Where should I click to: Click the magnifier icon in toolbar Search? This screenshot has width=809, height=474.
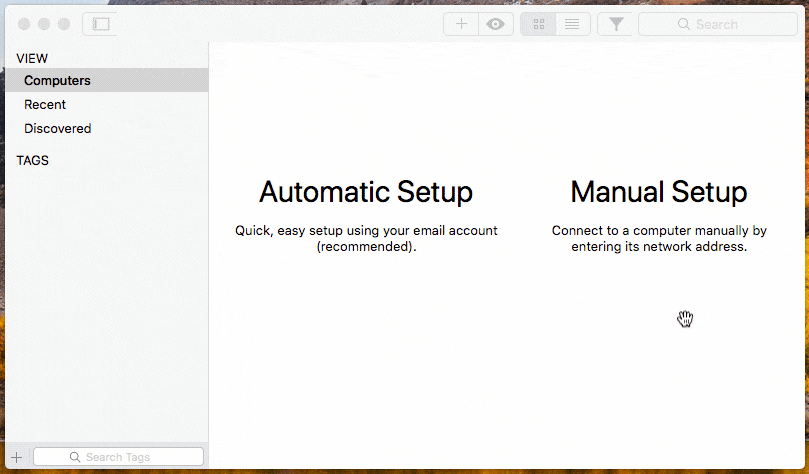click(684, 24)
